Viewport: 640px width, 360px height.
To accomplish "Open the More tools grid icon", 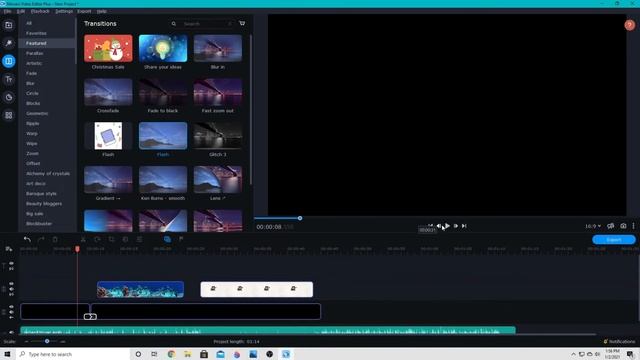I will click(x=9, y=115).
